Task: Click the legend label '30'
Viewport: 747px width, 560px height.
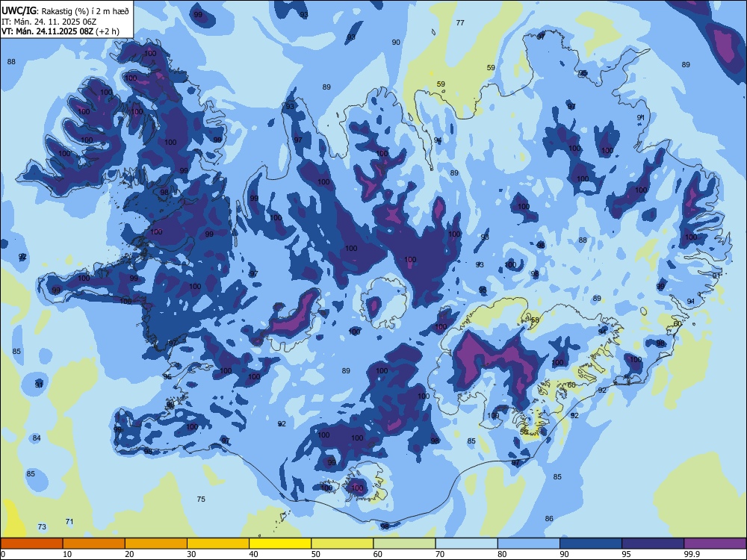Action: (x=191, y=554)
